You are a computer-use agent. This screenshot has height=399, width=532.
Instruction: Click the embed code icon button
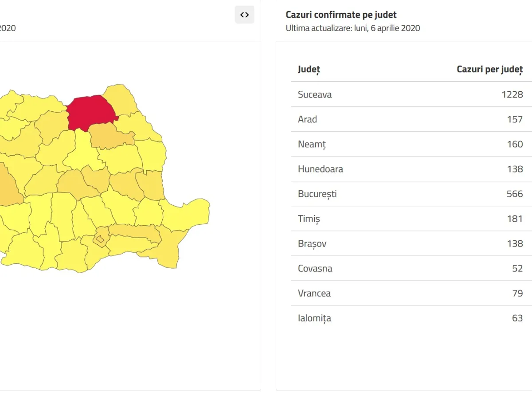point(244,15)
